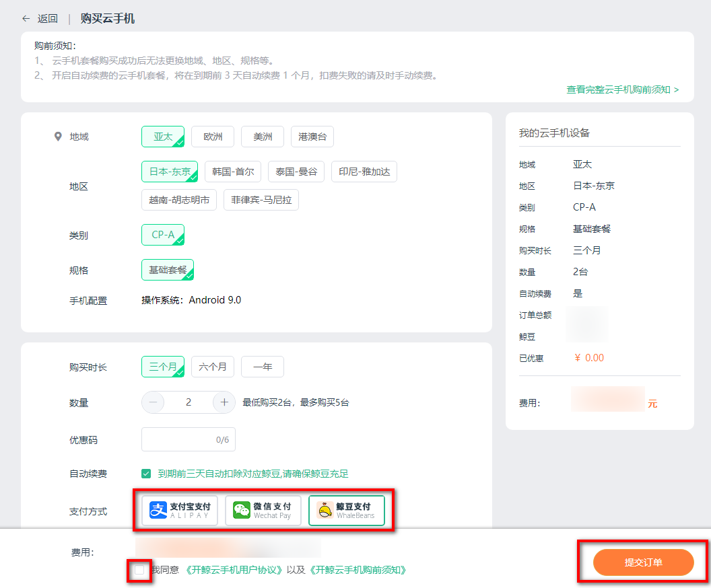Screen dimensions: 711x588
Task: Pick WhaleBeans 鲸豆支付 payment method
Action: tap(347, 510)
